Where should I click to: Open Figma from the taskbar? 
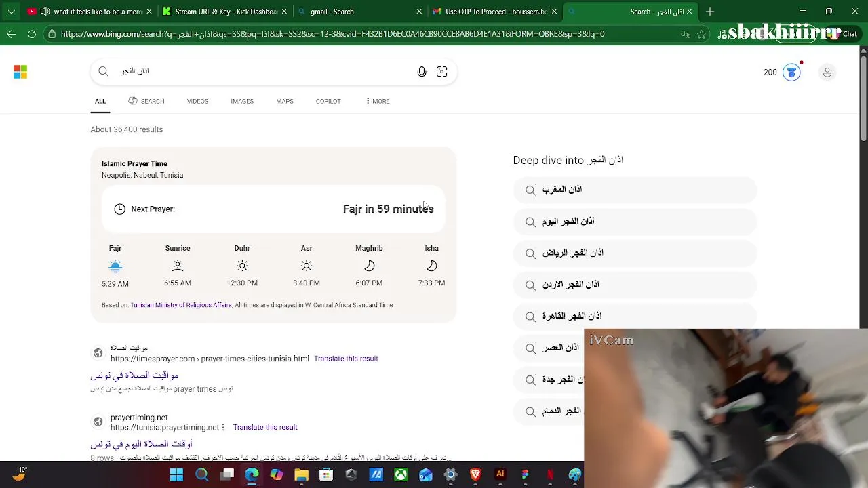tap(526, 474)
